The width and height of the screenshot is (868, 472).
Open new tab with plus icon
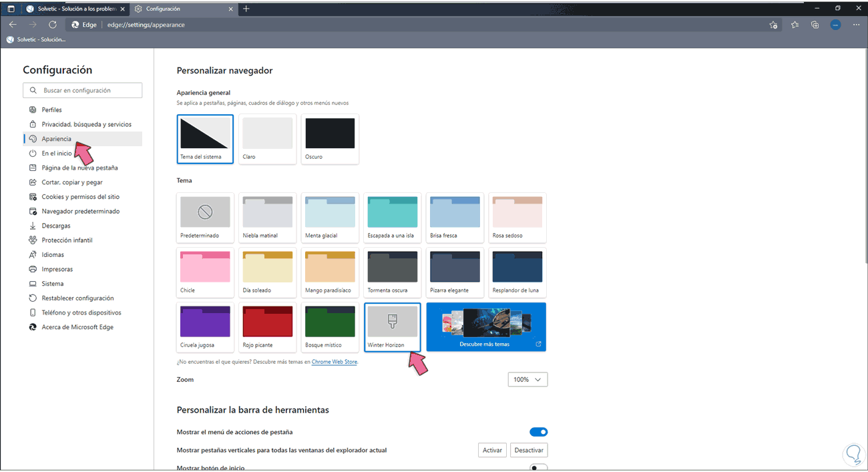click(x=246, y=9)
